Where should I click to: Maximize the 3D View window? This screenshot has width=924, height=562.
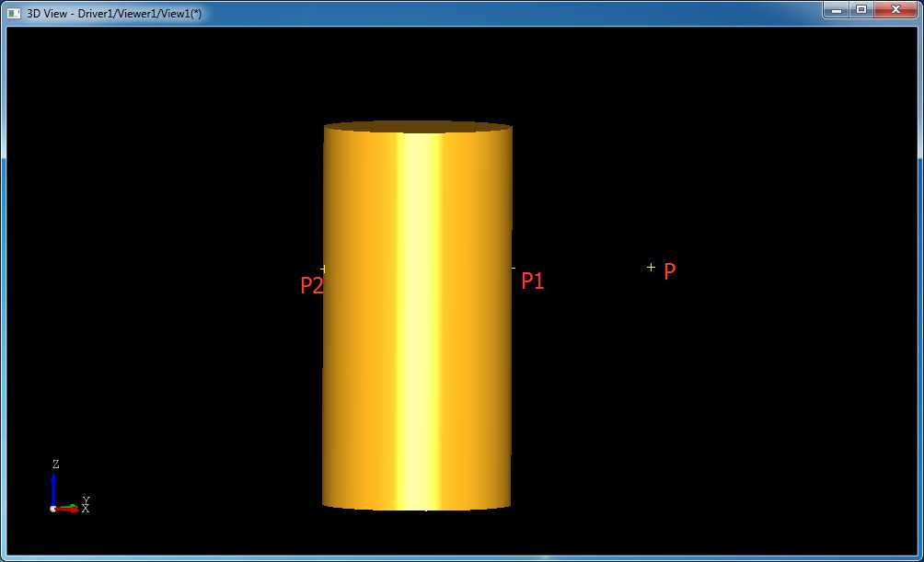(861, 10)
